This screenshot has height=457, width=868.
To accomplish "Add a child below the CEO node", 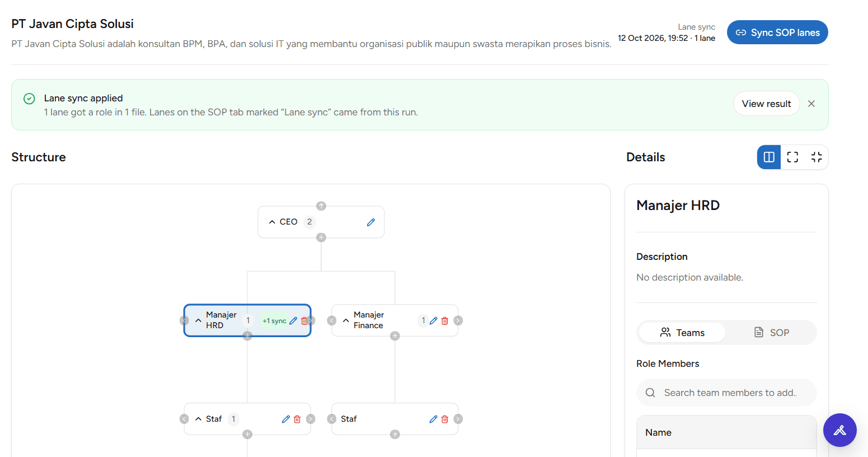I will 321,237.
